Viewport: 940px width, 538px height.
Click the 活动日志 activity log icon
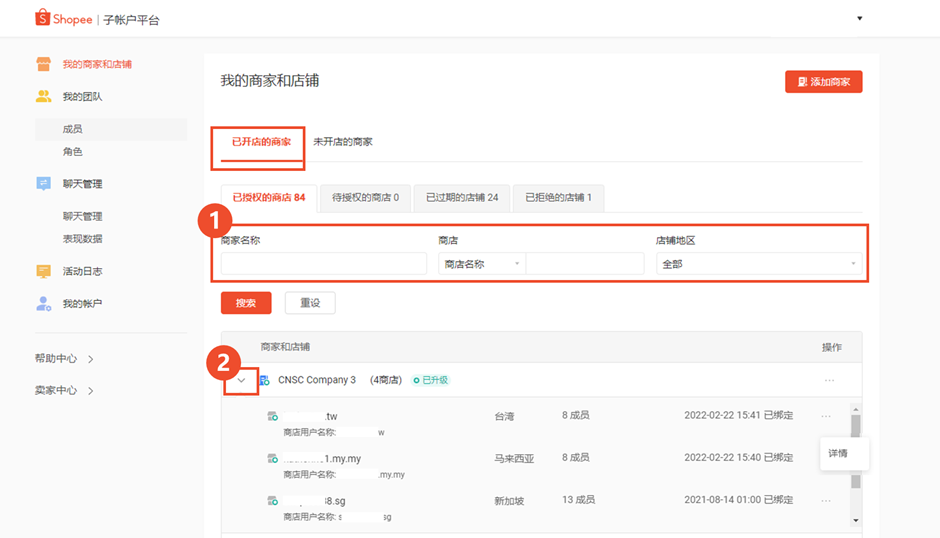tap(43, 271)
